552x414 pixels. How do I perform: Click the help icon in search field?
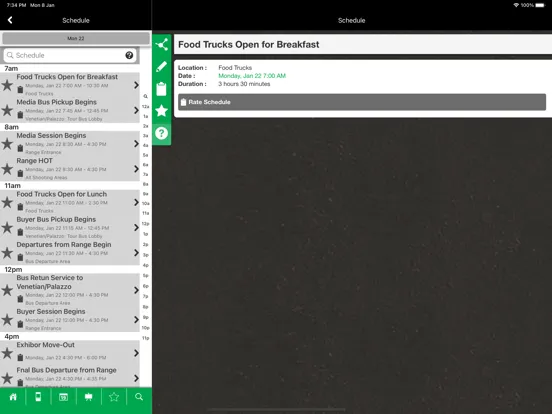coord(129,55)
